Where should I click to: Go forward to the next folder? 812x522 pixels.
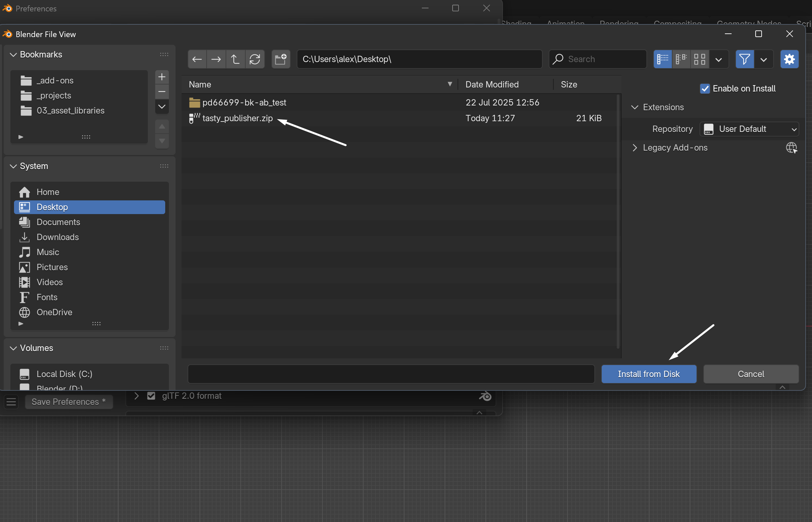216,59
